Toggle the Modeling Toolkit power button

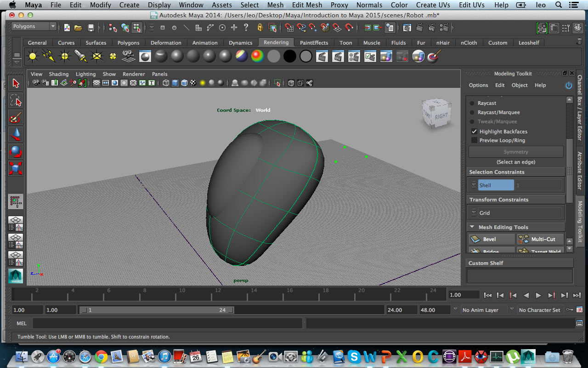tap(569, 85)
